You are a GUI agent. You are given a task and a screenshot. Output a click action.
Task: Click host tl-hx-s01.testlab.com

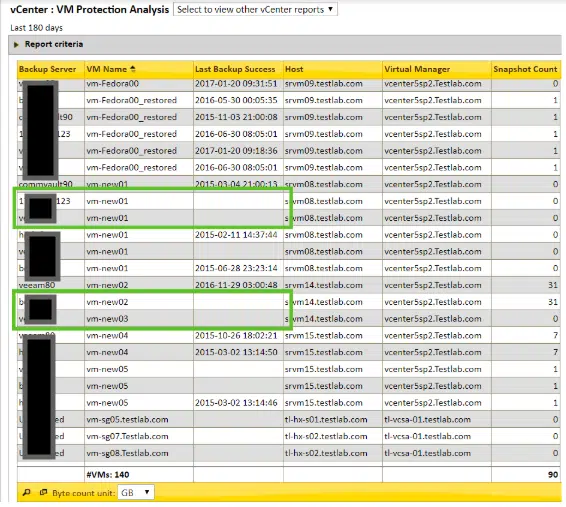pos(326,420)
